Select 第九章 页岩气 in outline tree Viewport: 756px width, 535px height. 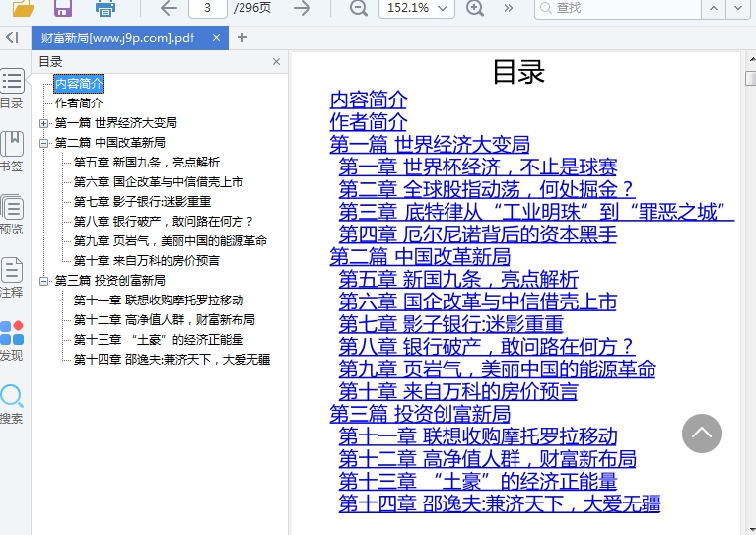[171, 241]
